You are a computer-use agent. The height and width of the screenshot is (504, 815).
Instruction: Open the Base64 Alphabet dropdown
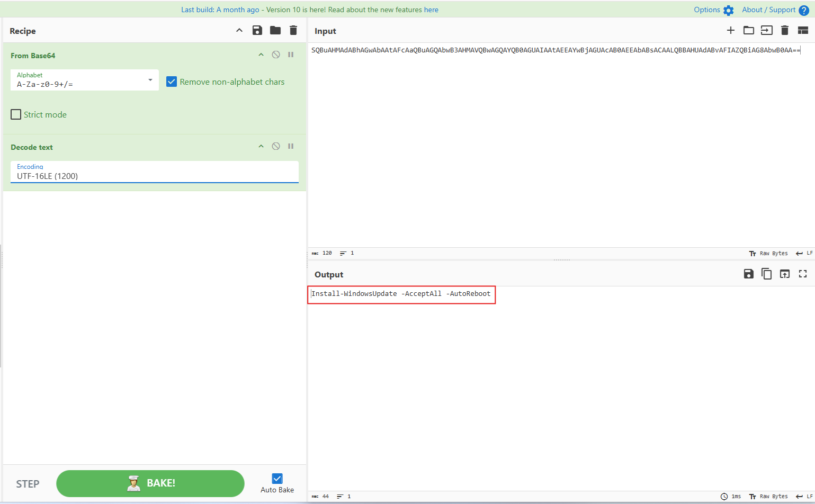(85, 80)
